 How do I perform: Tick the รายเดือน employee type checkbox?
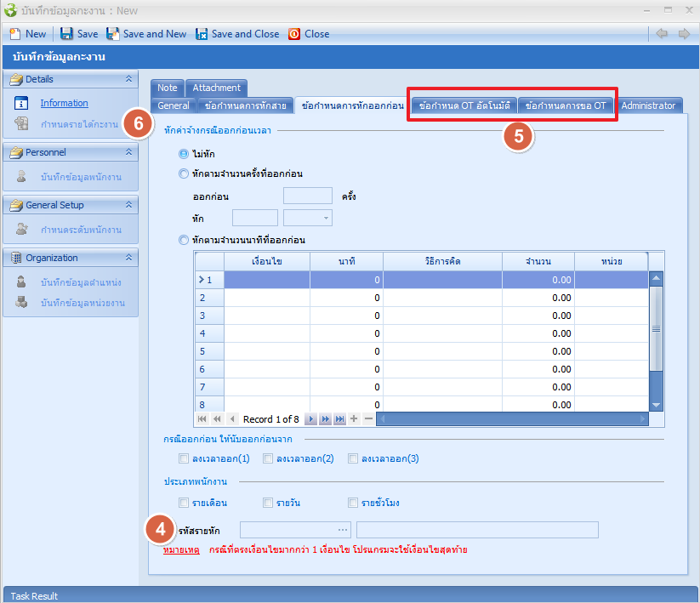[184, 503]
